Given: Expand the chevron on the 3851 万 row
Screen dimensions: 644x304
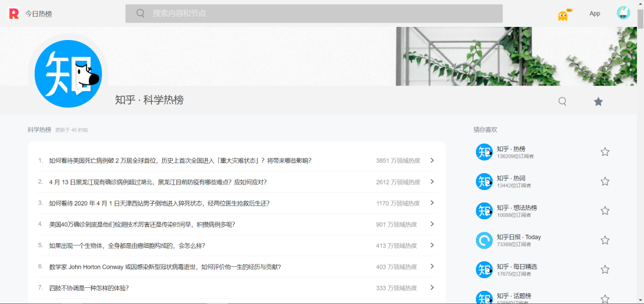Looking at the screenshot, I should [432, 161].
